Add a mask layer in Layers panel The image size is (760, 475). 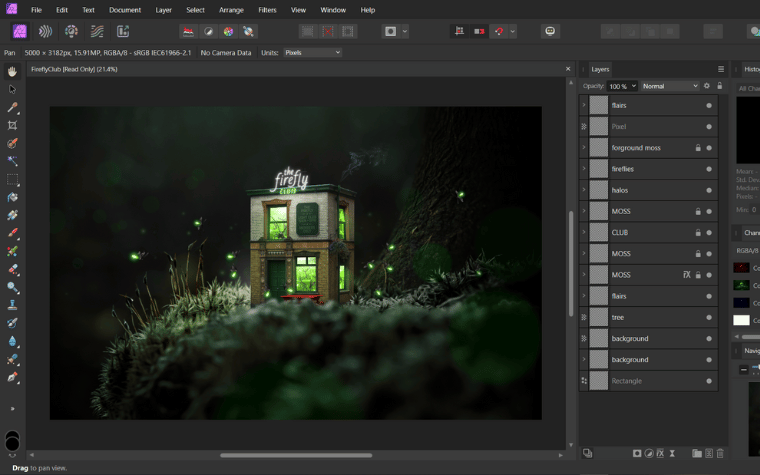tap(637, 453)
